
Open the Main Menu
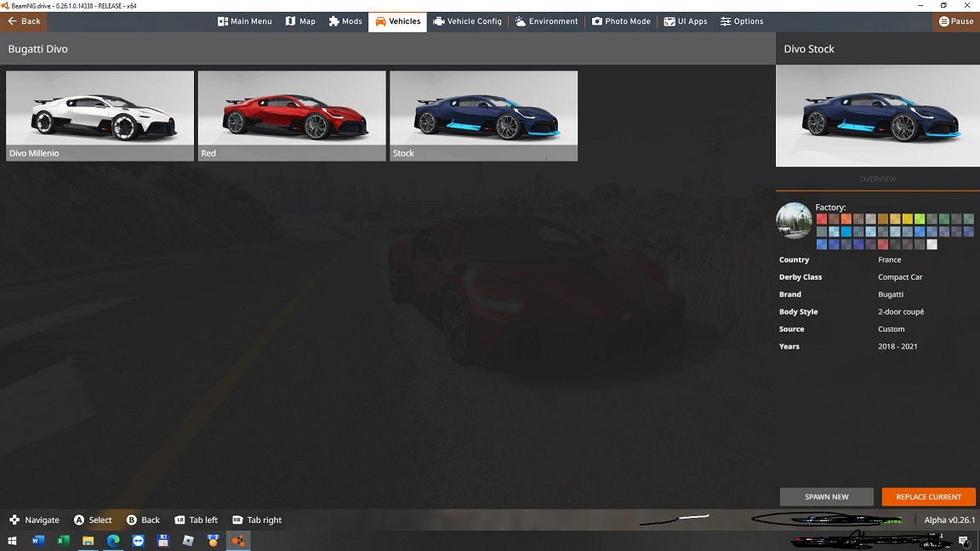[245, 21]
